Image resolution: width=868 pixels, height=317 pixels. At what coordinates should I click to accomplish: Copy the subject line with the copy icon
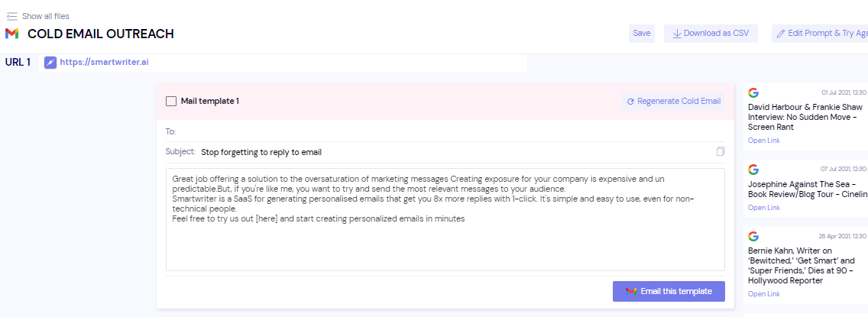pyautogui.click(x=721, y=152)
